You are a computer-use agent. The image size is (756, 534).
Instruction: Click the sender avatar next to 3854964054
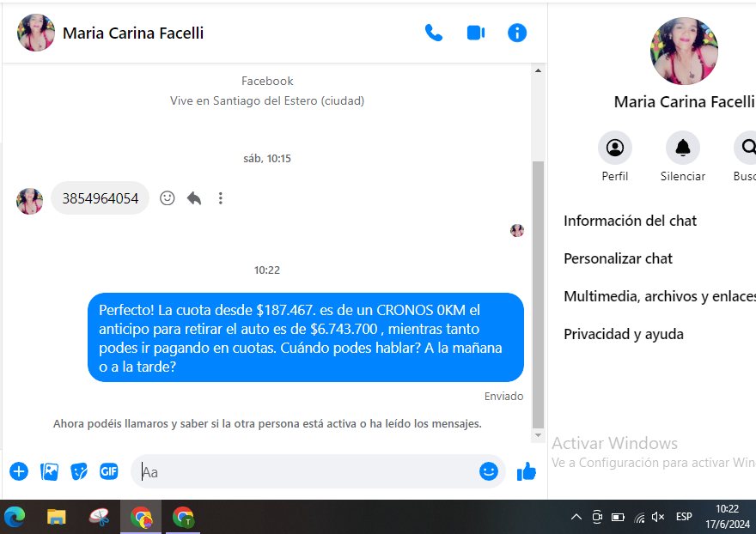pos(29,201)
